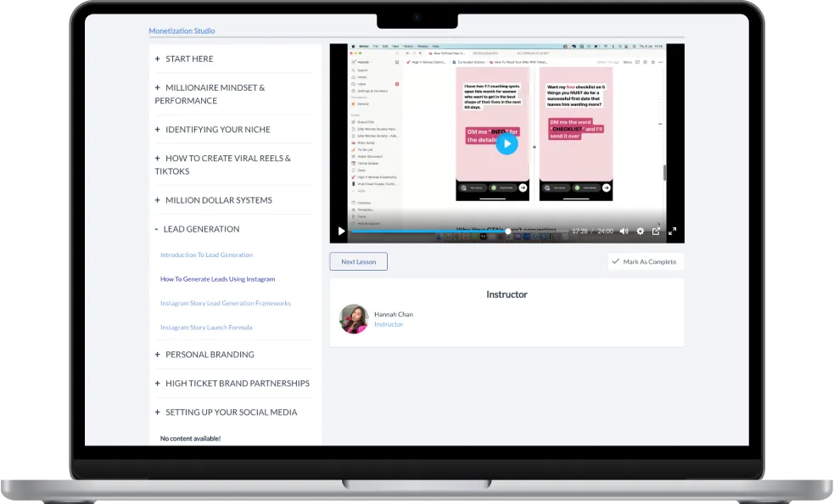Expand SETTING UP YOUR SOCIAL MEDIA section

coord(226,412)
